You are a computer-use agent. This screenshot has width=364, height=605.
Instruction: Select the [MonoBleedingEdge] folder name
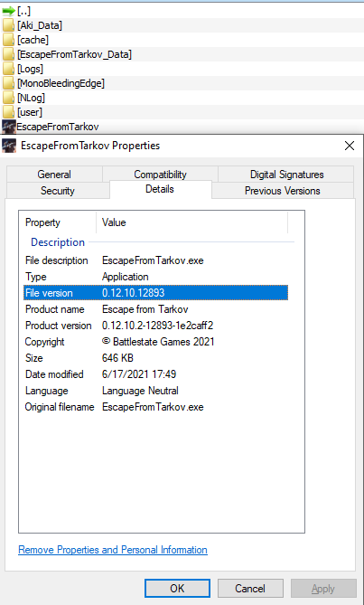(61, 83)
